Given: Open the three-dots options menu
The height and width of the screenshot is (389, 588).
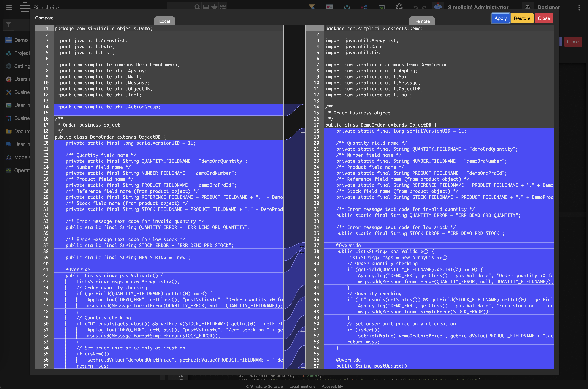Looking at the screenshot, I should pyautogui.click(x=579, y=8).
